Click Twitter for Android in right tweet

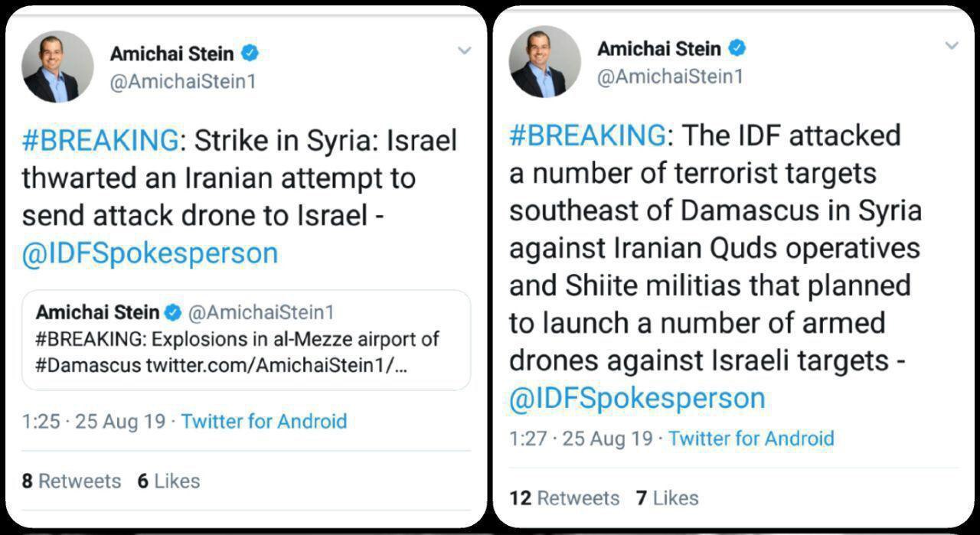pos(751,439)
